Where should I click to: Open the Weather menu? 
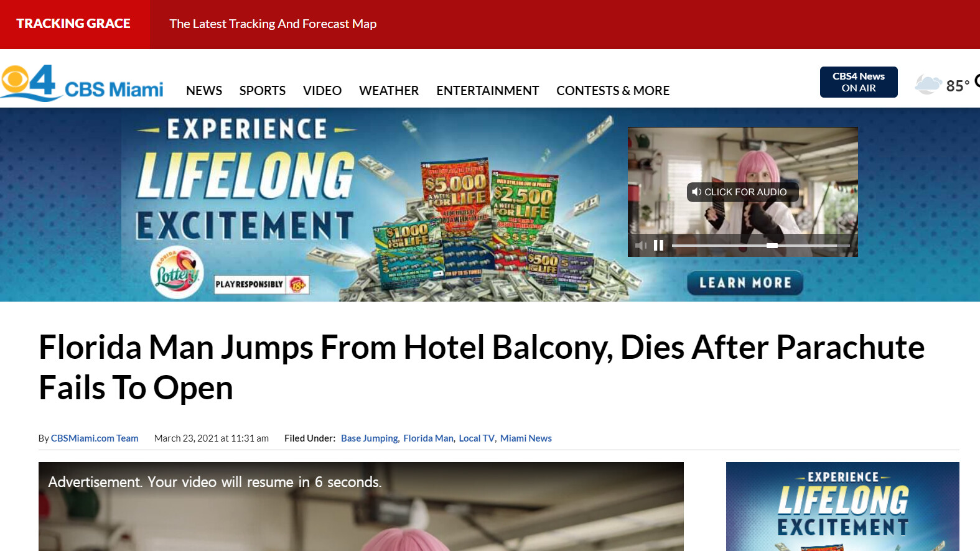[389, 91]
